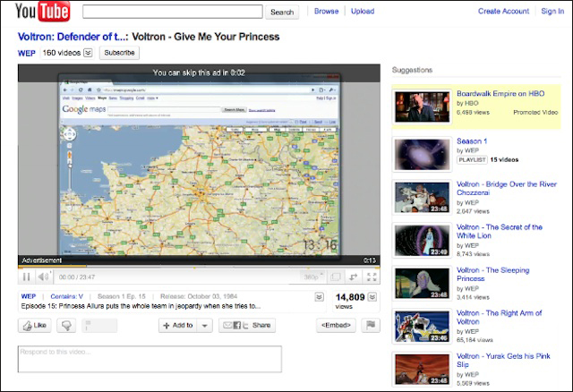Click the PLAYLIST badge under Season 1
Screen dimensions: 573x392
472,159
